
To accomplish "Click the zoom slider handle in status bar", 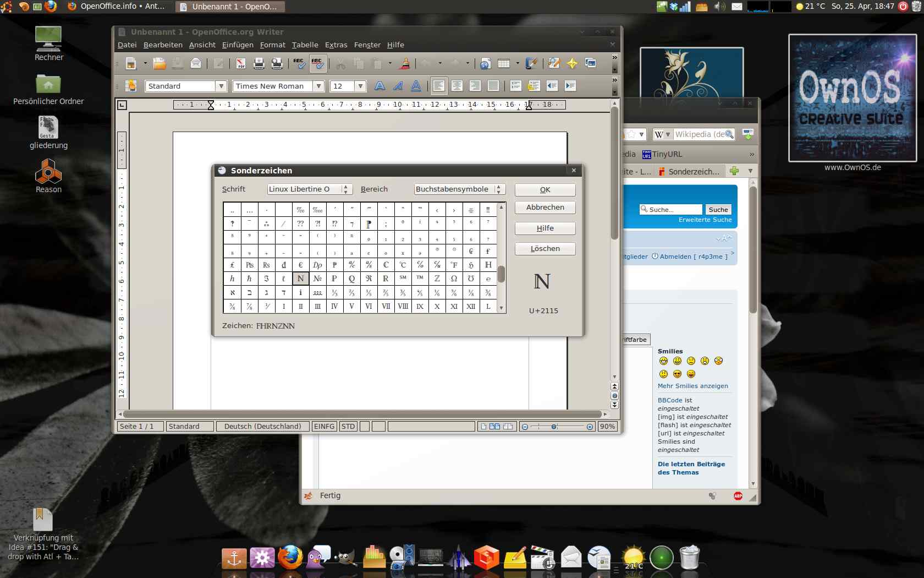I will coord(554,427).
